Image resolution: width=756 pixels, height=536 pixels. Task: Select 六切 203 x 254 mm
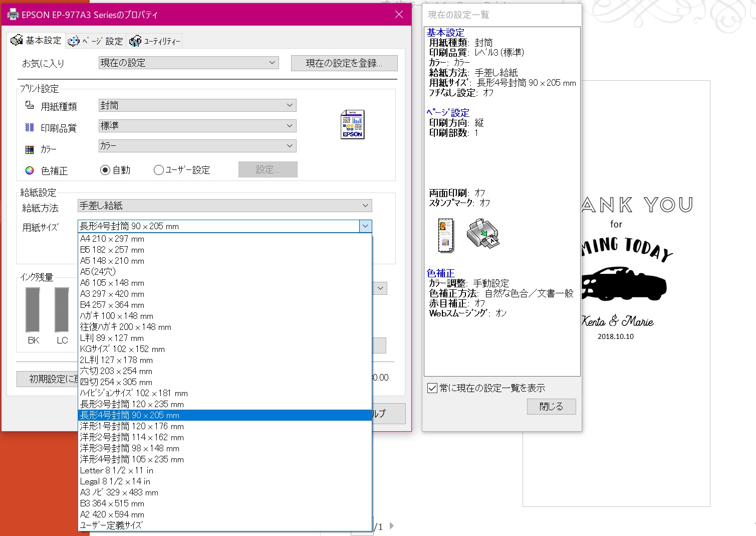pos(225,371)
